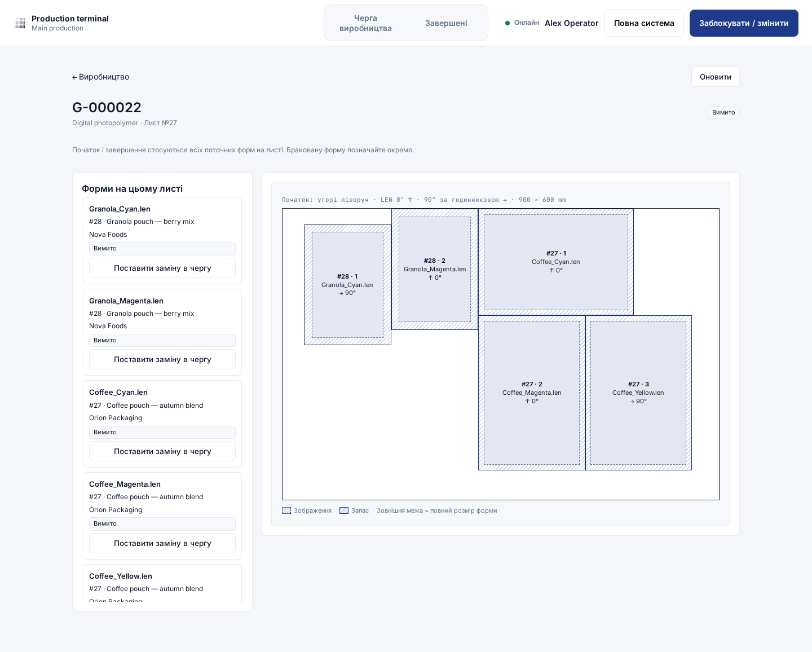Queue a replacement for Granola_Magenta.len
This screenshot has height=652, width=812.
pos(162,359)
